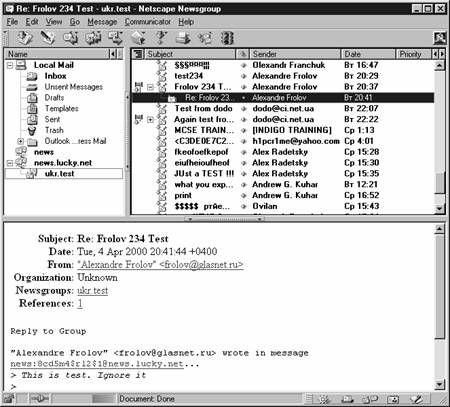Click the Forward toolbar icon
Viewport: 450px width, 407px height.
115,38
